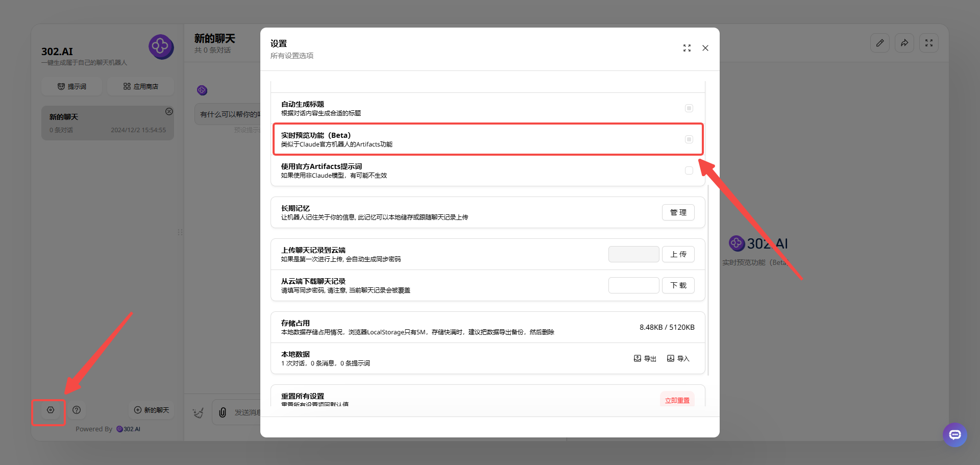Expand the settings dialog to fullscreen
Viewport: 980px width, 465px height.
click(x=687, y=48)
